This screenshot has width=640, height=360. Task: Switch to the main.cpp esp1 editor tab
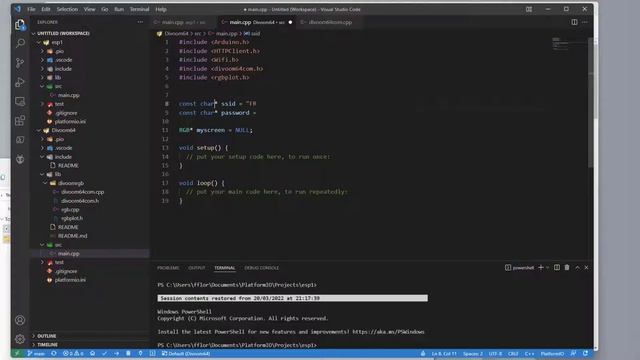183,22
